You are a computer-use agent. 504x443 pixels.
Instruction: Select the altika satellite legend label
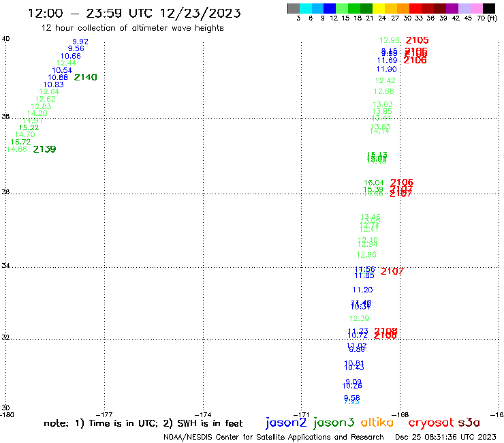click(377, 423)
